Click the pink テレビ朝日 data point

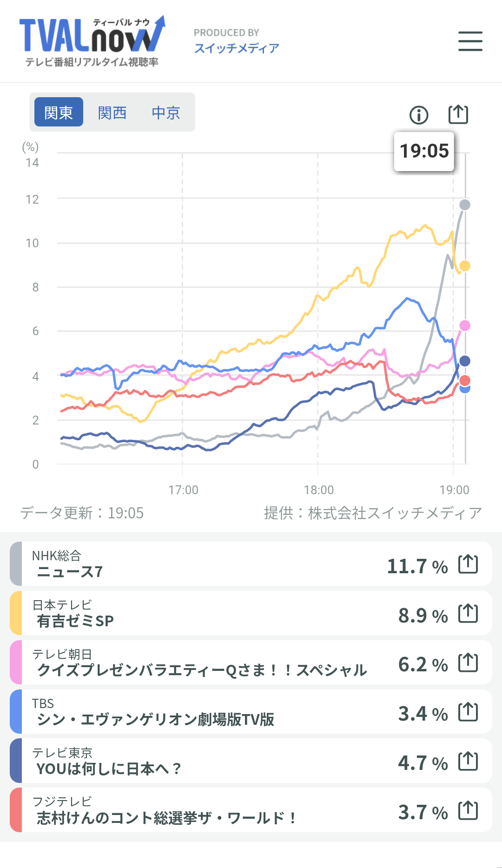[465, 326]
